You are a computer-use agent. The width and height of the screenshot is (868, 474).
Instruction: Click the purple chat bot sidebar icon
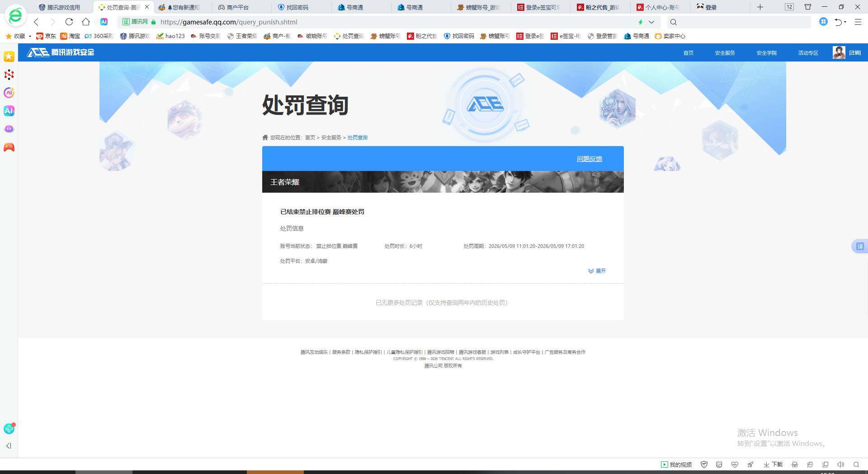pyautogui.click(x=9, y=129)
